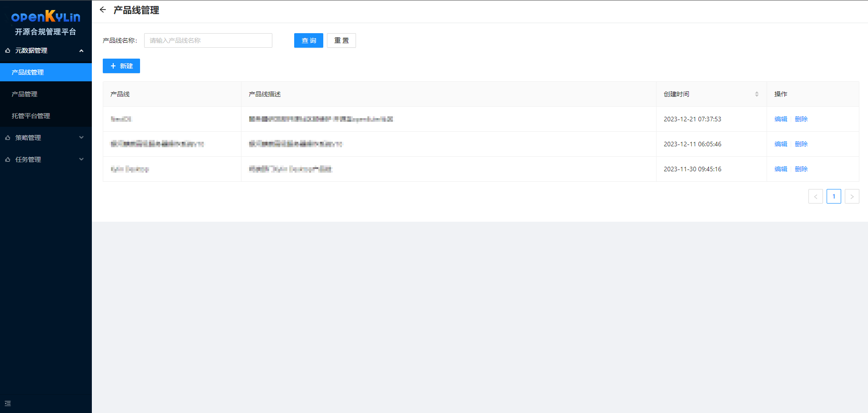Open the 产品管理 menu item
The image size is (868, 413).
25,94
